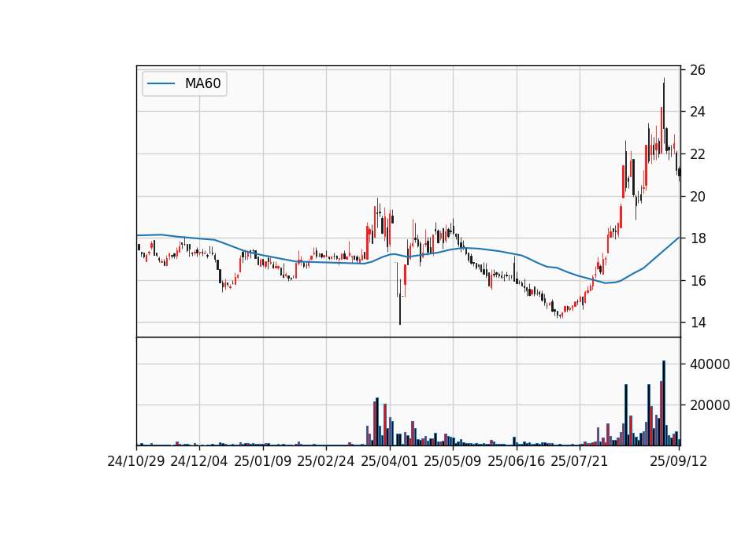The width and height of the screenshot is (756, 543).
Task: Click the price axis value 14
Action: 698,323
